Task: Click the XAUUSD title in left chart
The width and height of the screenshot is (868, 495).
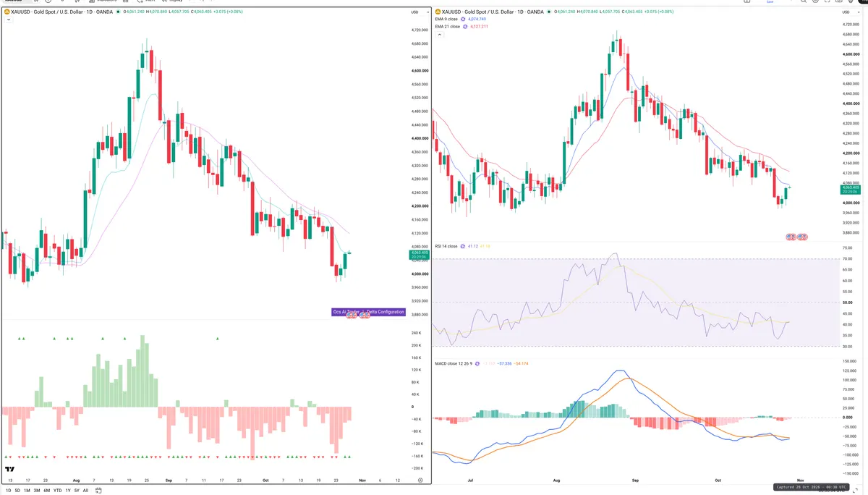Action: tap(61, 12)
